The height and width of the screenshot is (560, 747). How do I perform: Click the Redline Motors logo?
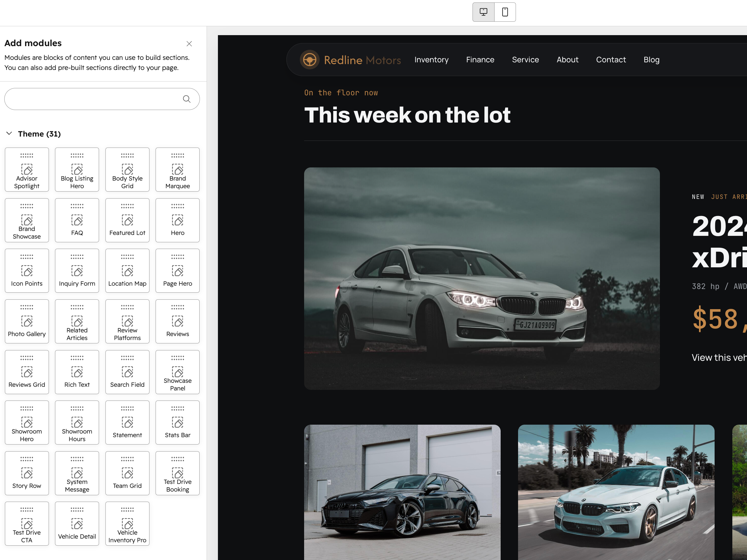(x=350, y=60)
